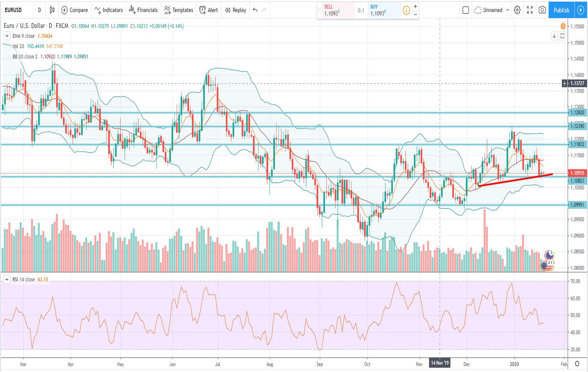Take a chart snapshot with camera icon
Image resolution: width=588 pixels, height=372 pixels.
pyautogui.click(x=542, y=10)
